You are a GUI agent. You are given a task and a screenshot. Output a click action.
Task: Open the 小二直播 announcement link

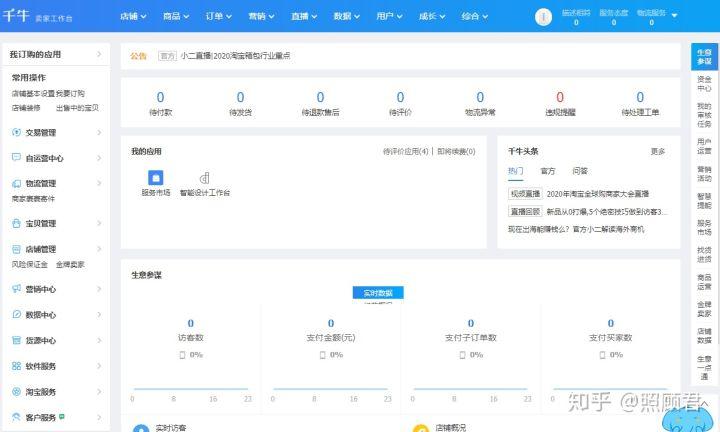tap(235, 56)
